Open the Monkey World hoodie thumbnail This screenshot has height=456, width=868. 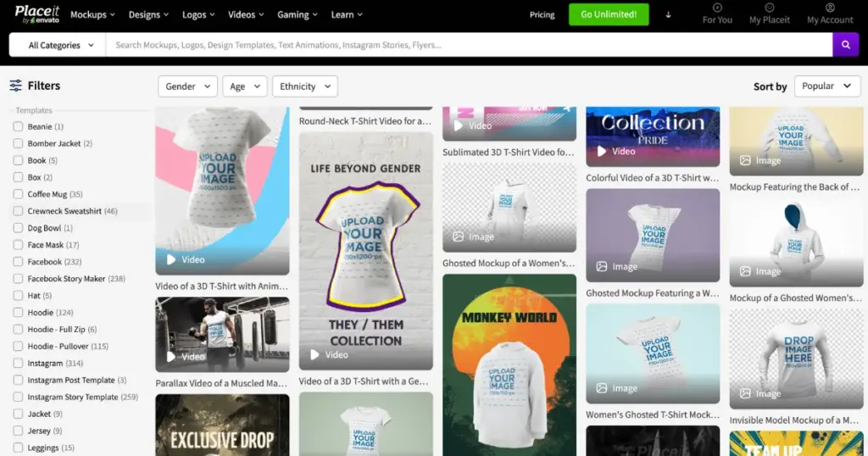[x=509, y=365]
